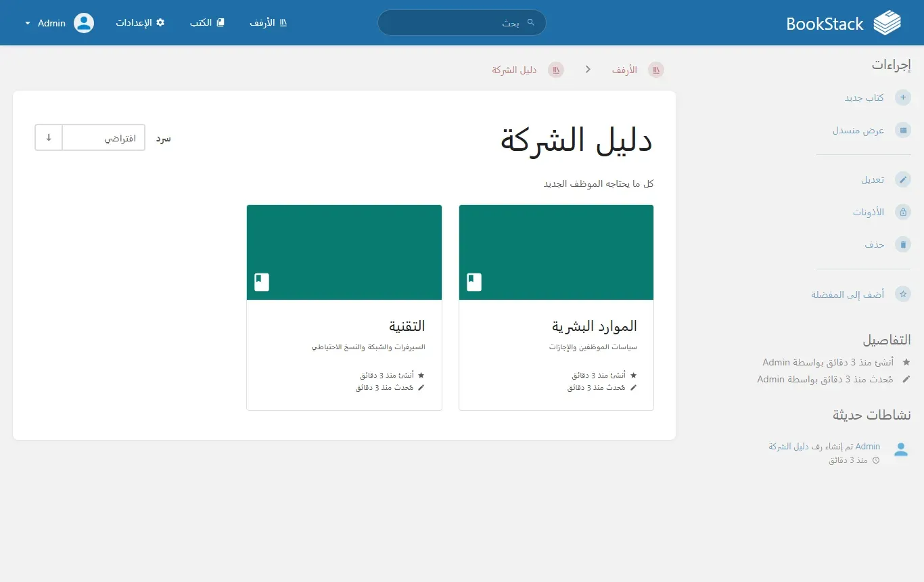The width and height of the screenshot is (924, 582).
Task: Click the الموارد البشرية book cover image
Action: click(556, 252)
